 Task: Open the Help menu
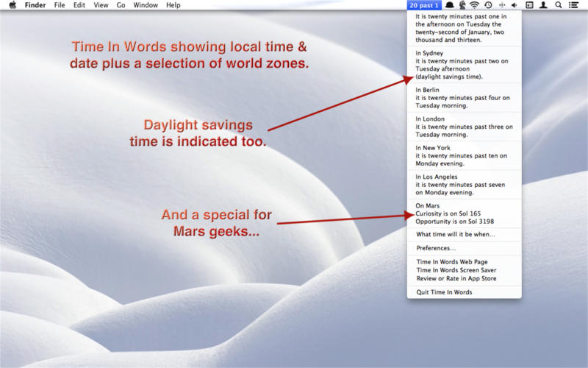click(173, 5)
